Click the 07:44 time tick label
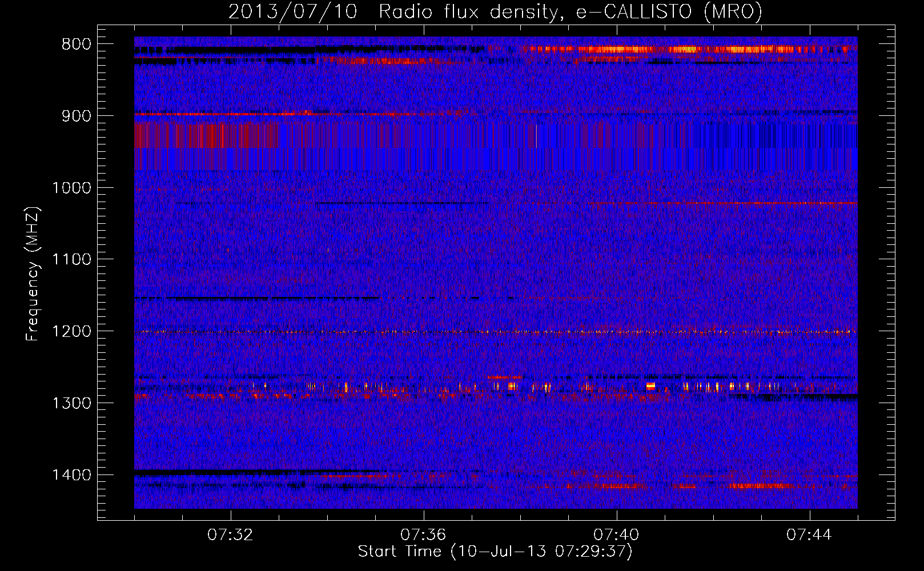Screen dimensions: 924x571 coord(809,535)
